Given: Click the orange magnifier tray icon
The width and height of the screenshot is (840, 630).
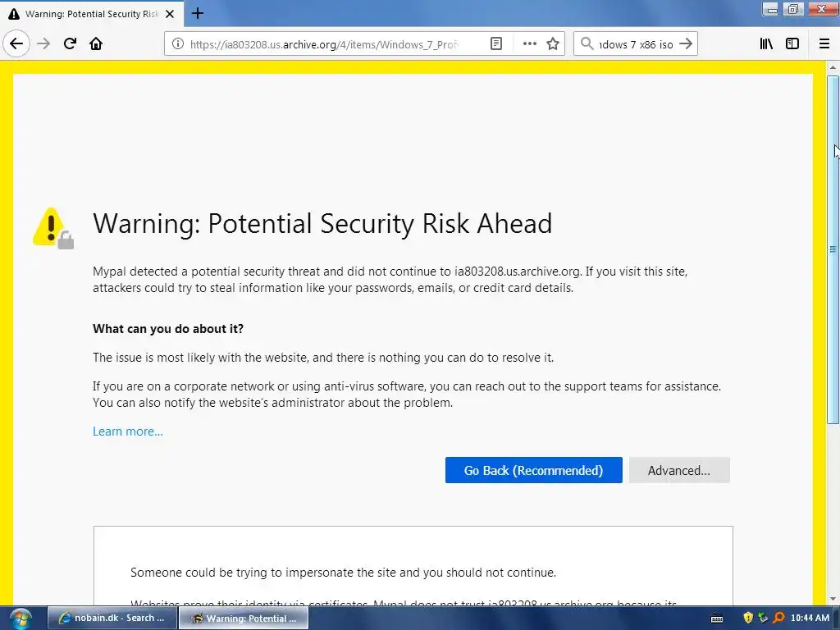Looking at the screenshot, I should click(x=778, y=618).
